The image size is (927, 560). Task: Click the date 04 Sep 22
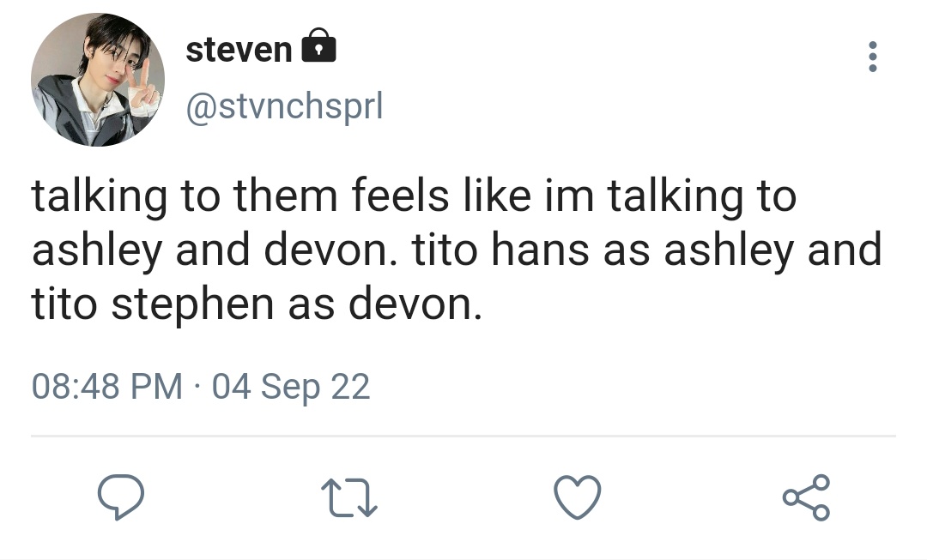[x=291, y=387]
